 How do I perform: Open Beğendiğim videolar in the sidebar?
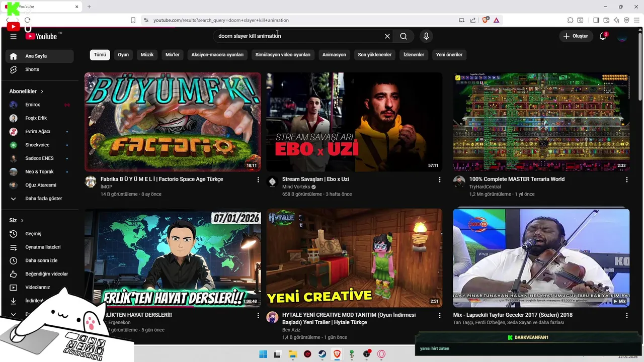click(x=39, y=274)
